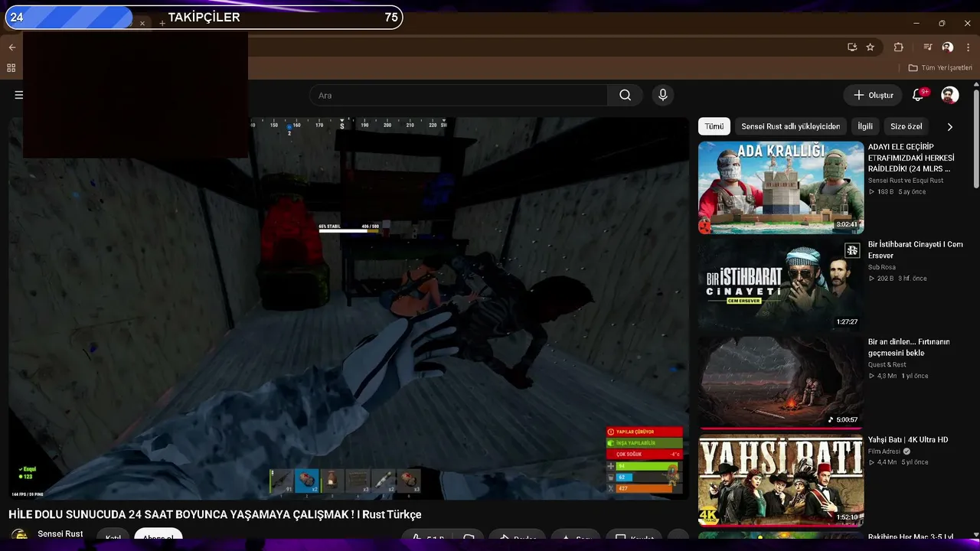Show more filter chips with the right arrow
This screenshot has width=980, height=551.
pos(950,126)
